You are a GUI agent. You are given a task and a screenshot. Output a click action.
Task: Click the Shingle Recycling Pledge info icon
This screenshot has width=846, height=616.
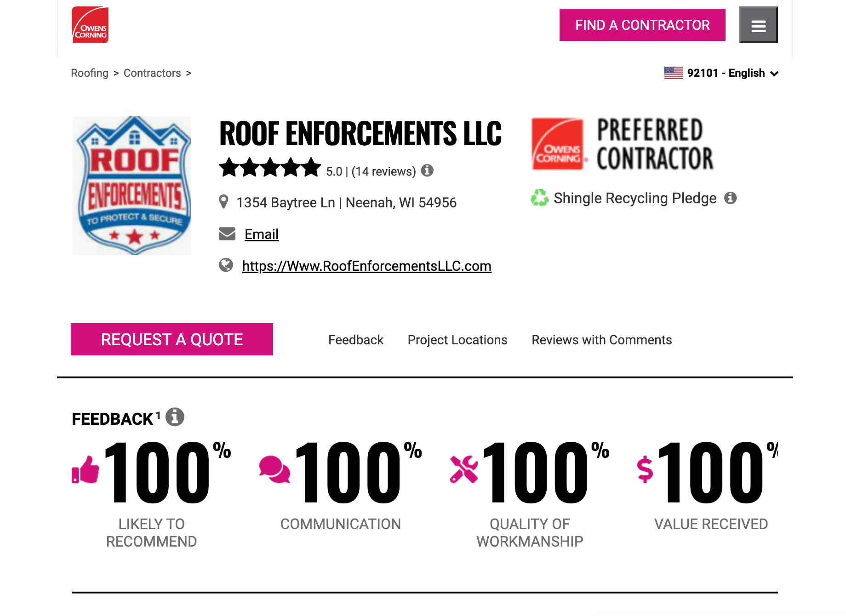click(x=730, y=198)
